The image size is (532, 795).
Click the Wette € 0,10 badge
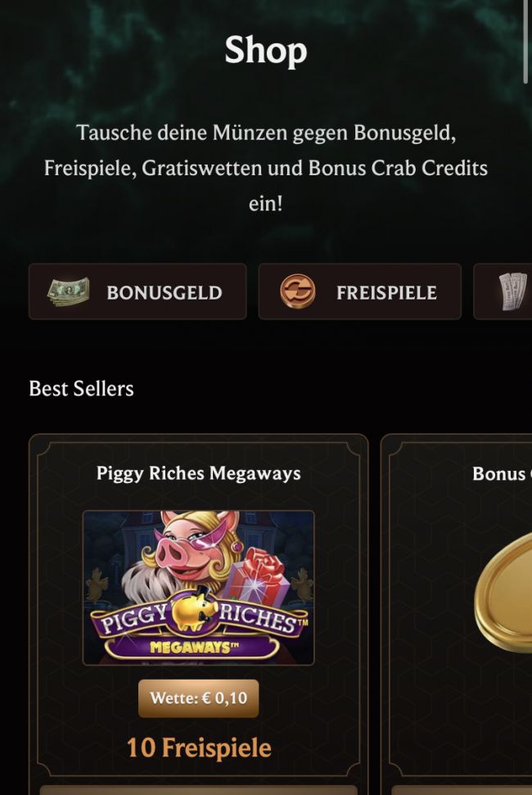coord(199,698)
